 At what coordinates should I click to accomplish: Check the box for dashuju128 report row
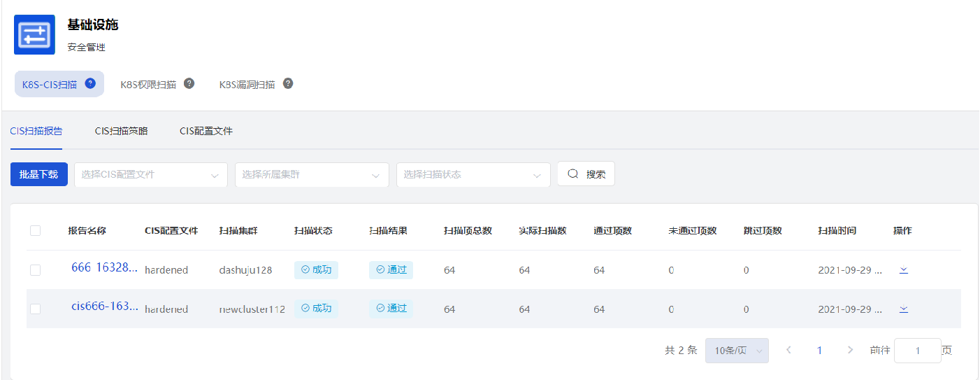click(x=36, y=270)
